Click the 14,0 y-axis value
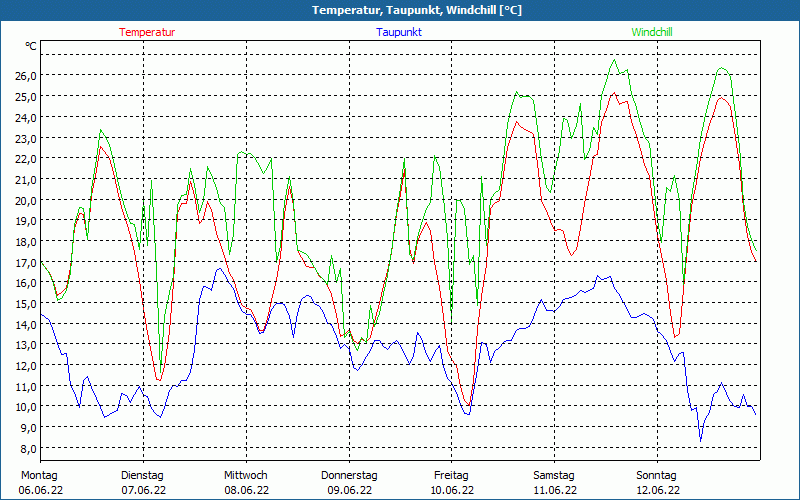The height and width of the screenshot is (500, 800). (26, 324)
